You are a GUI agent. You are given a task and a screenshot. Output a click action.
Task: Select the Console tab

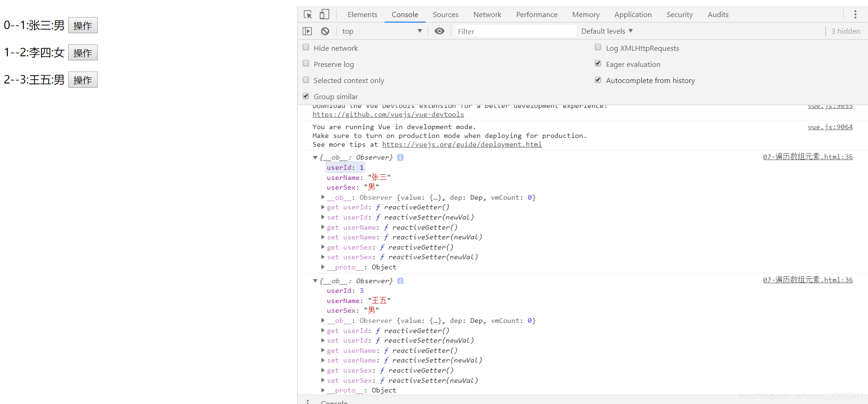(x=405, y=14)
